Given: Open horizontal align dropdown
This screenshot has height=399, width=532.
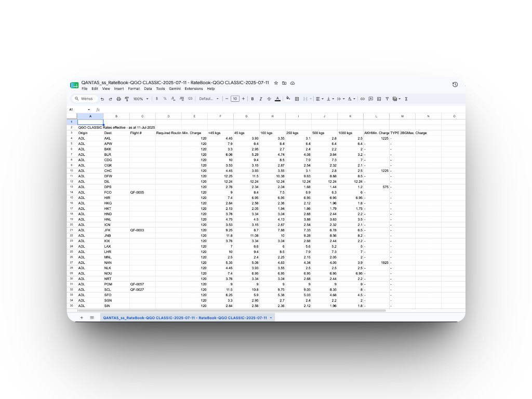Looking at the screenshot, I should pos(320,99).
